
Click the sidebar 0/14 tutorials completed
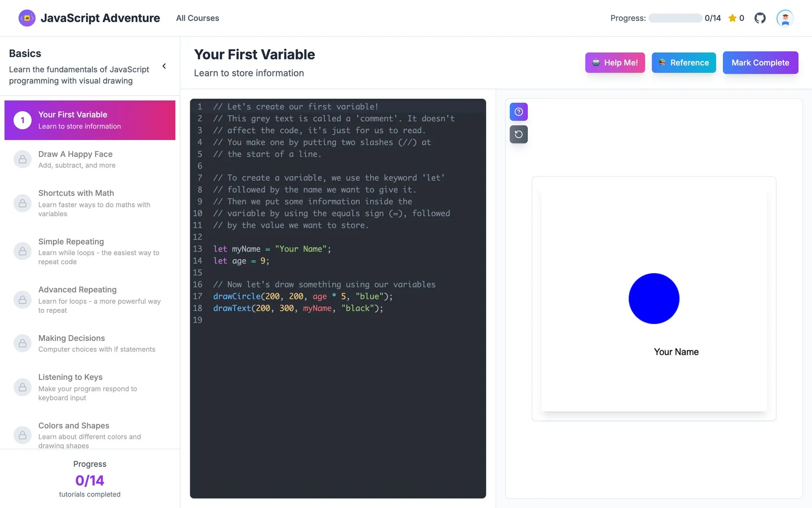click(90, 480)
